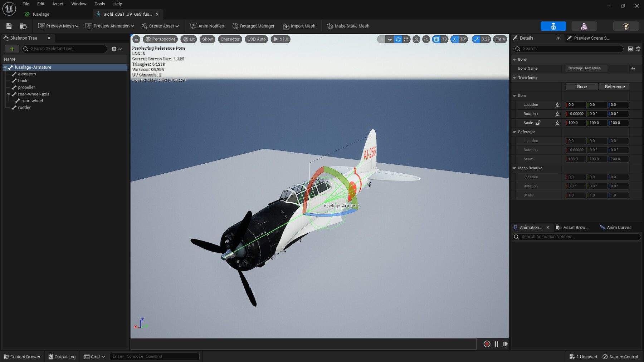This screenshot has width=644, height=362.
Task: Open the Retarget Manager
Action: click(254, 26)
